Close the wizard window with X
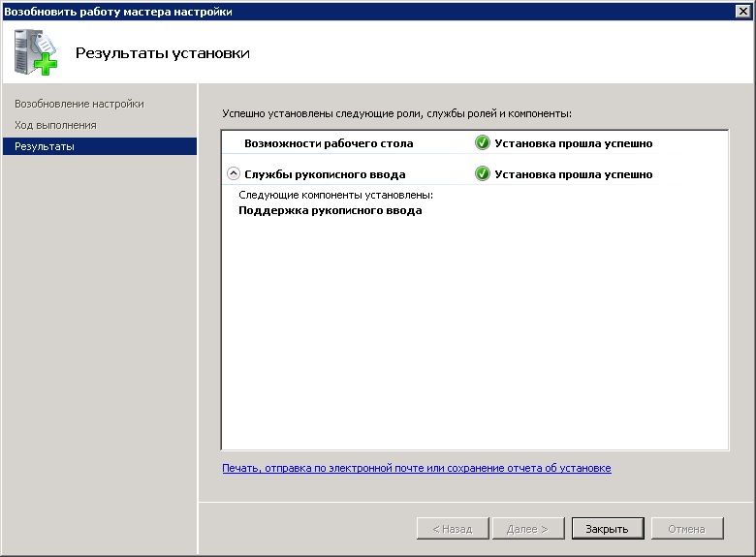Screen dimensions: 756x557 743,11
